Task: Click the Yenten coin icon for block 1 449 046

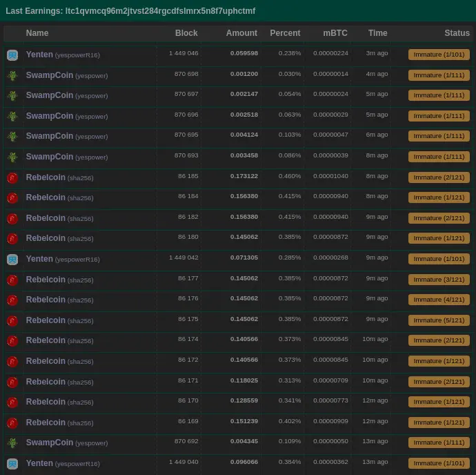Action: point(12,55)
